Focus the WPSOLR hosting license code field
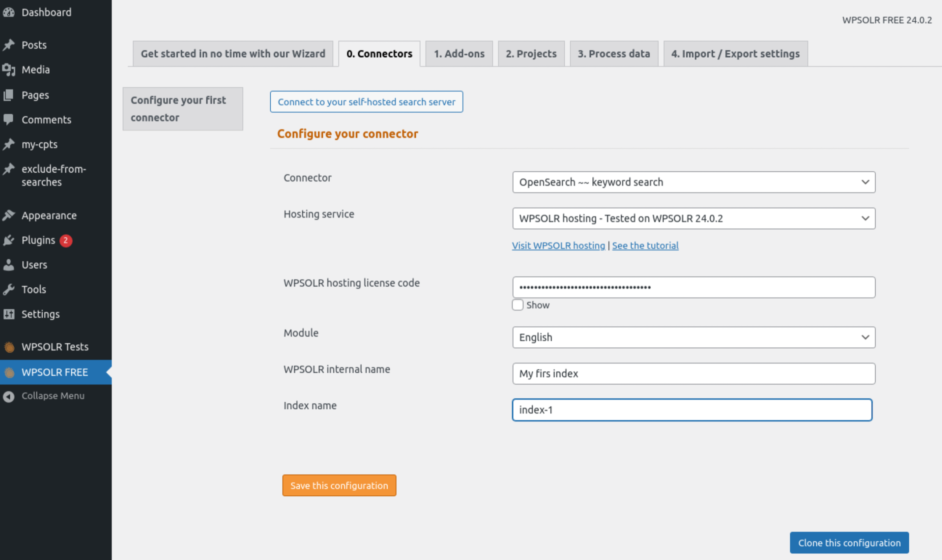The width and height of the screenshot is (942, 560). click(693, 288)
